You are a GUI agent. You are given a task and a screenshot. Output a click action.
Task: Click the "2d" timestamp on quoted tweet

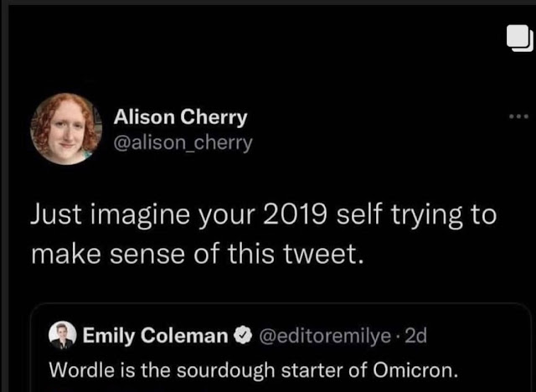(415, 336)
